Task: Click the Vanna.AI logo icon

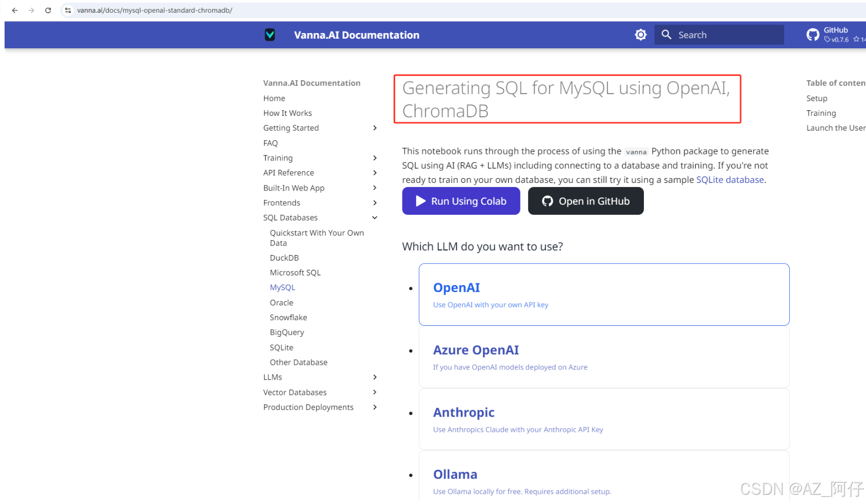Action: point(270,35)
